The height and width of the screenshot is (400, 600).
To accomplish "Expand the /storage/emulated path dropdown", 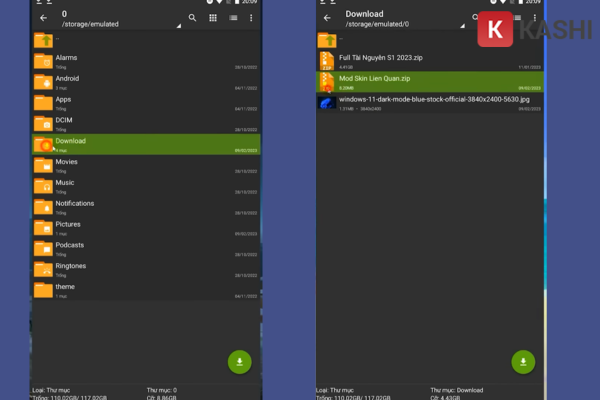I will [x=178, y=27].
